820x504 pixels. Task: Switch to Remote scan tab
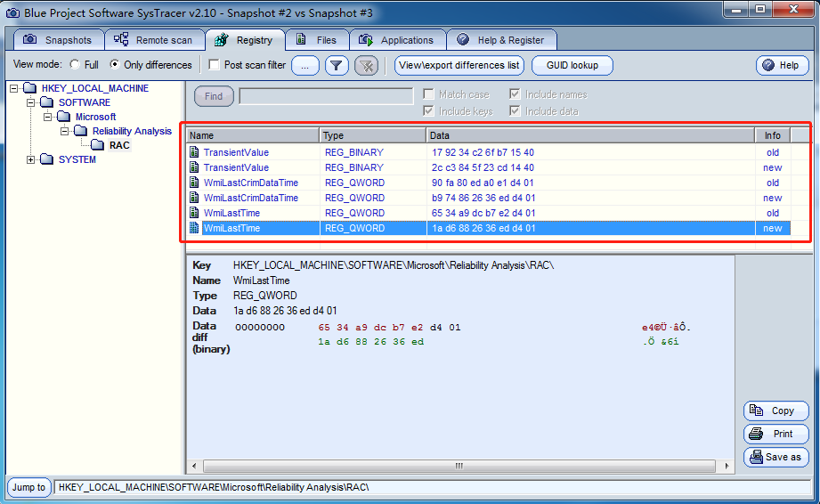pyautogui.click(x=154, y=40)
